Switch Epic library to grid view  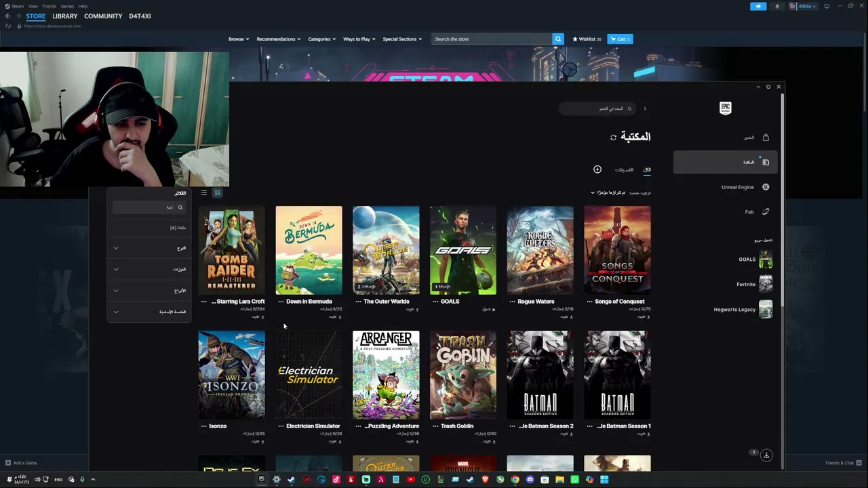click(217, 193)
